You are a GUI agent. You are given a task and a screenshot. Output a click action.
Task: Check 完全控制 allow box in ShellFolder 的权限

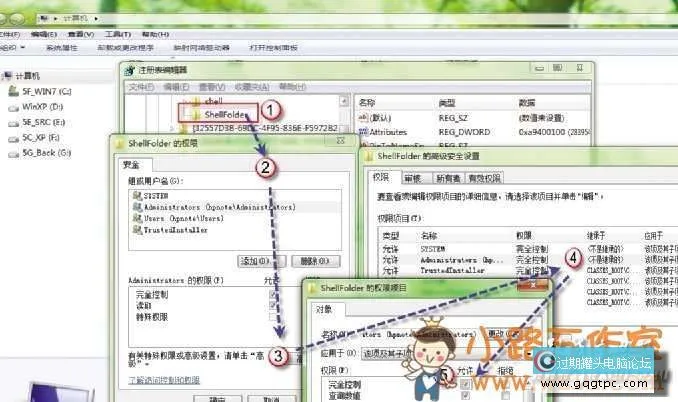272,295
